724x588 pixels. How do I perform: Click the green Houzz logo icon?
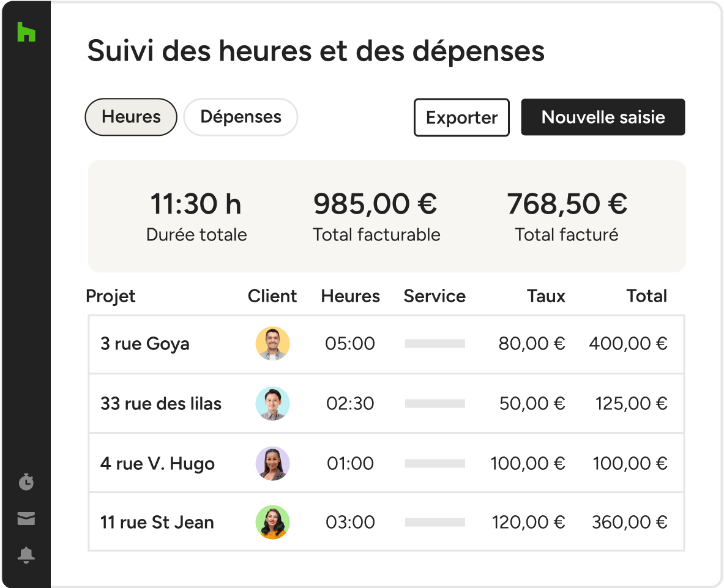(x=26, y=32)
